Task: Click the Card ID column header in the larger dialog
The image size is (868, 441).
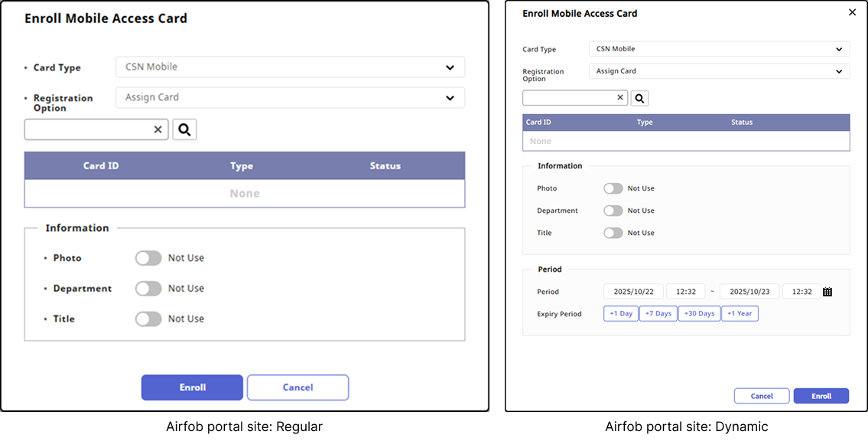Action: (x=101, y=166)
